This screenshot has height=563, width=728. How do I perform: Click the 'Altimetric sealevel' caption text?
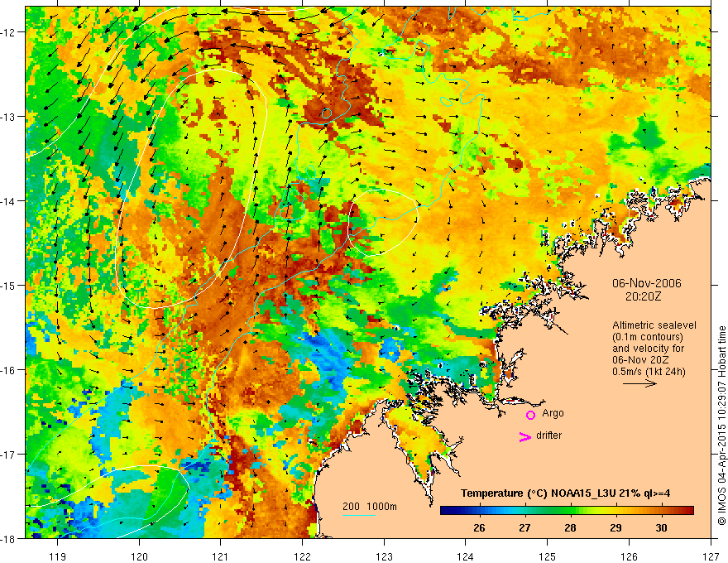pos(654,325)
